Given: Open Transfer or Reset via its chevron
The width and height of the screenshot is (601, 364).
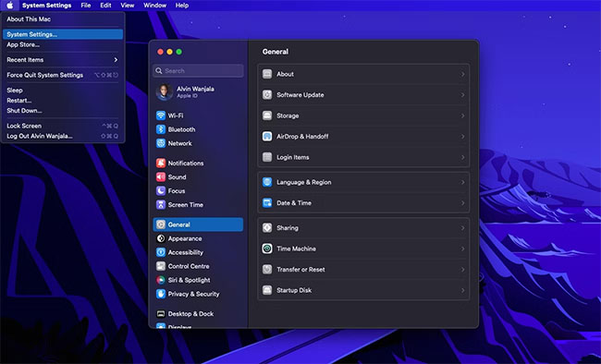Looking at the screenshot, I should pyautogui.click(x=462, y=270).
